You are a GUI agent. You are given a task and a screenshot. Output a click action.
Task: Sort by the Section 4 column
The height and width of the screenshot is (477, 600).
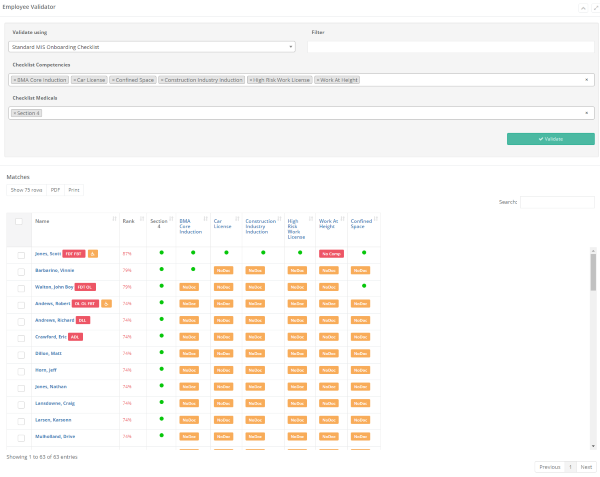(171, 219)
